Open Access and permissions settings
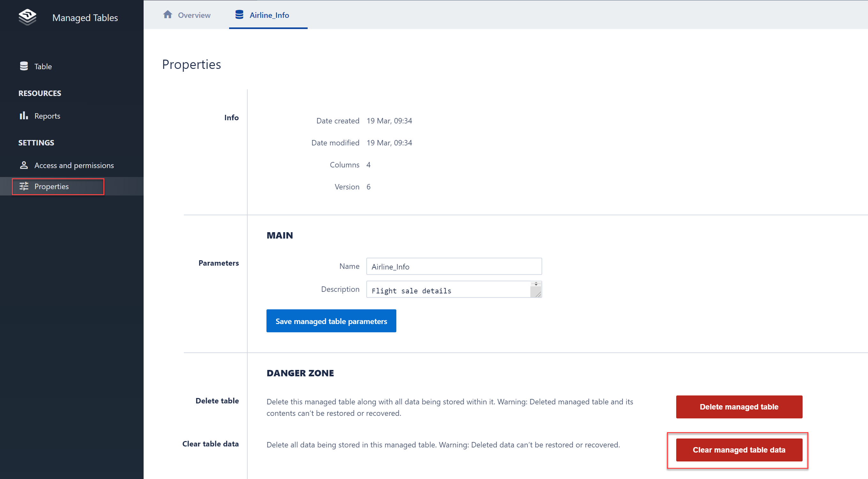This screenshot has height=479, width=868. [74, 166]
